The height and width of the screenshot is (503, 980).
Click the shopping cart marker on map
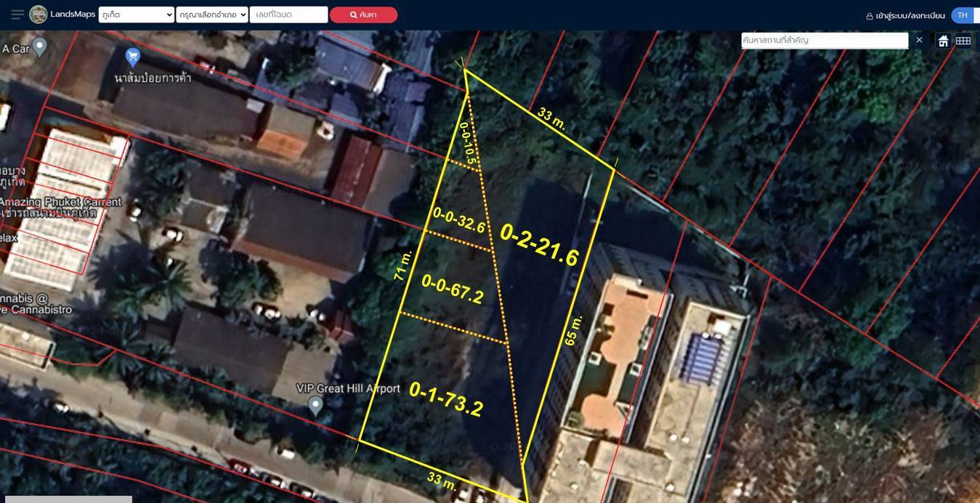pos(132,55)
